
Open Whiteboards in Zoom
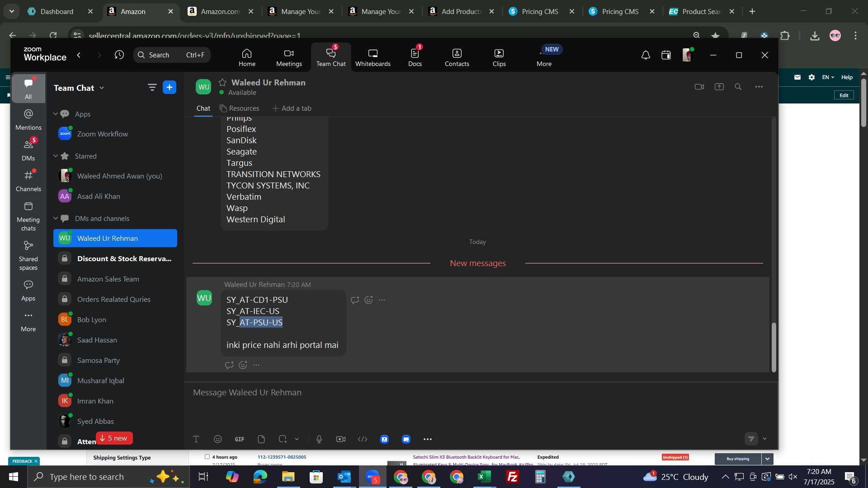click(373, 58)
